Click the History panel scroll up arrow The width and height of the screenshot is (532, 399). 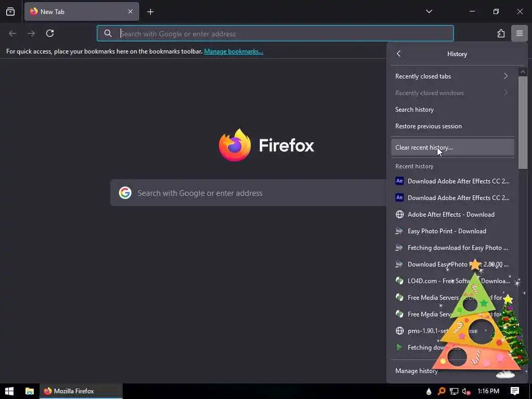pos(523,72)
